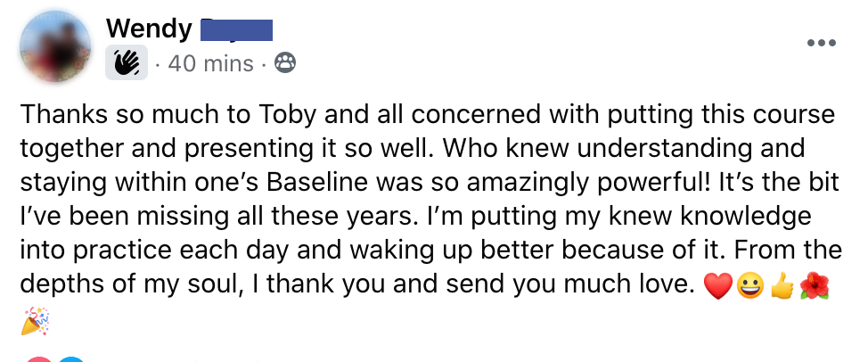868x362 pixels.
Task: Open the three-dot post options menu
Action: click(x=821, y=43)
